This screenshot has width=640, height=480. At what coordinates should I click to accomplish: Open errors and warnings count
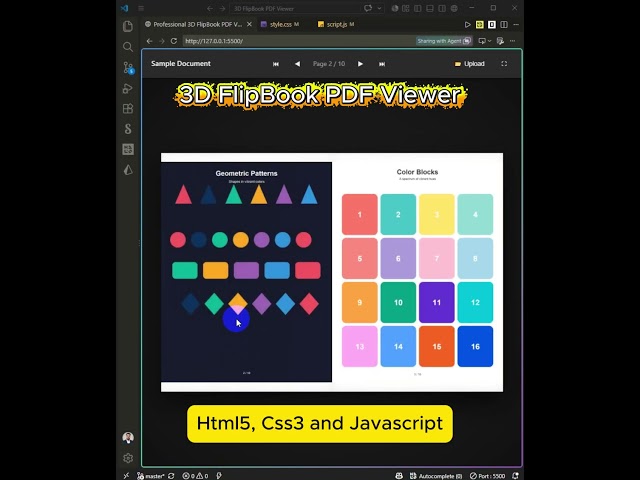tap(195, 476)
